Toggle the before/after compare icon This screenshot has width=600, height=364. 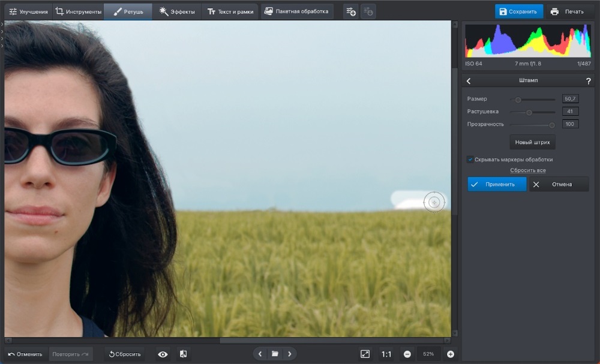point(183,354)
